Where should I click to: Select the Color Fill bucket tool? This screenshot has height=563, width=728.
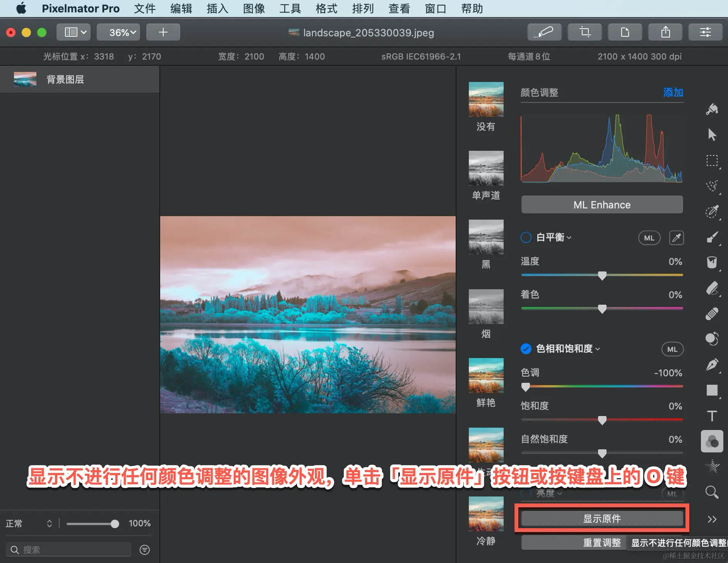712,263
